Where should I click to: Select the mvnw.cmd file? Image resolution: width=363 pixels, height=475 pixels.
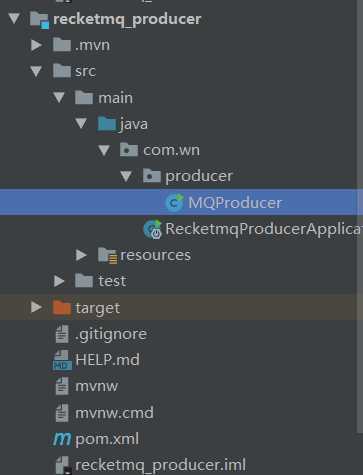(114, 413)
